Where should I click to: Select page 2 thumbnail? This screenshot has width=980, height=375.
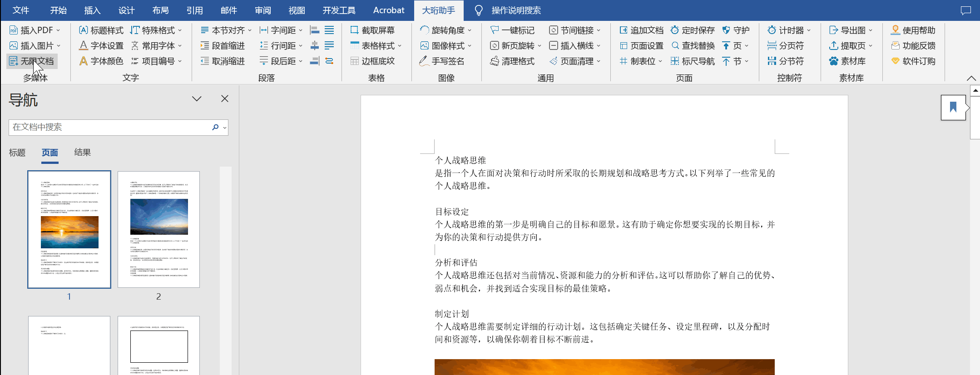pyautogui.click(x=158, y=229)
